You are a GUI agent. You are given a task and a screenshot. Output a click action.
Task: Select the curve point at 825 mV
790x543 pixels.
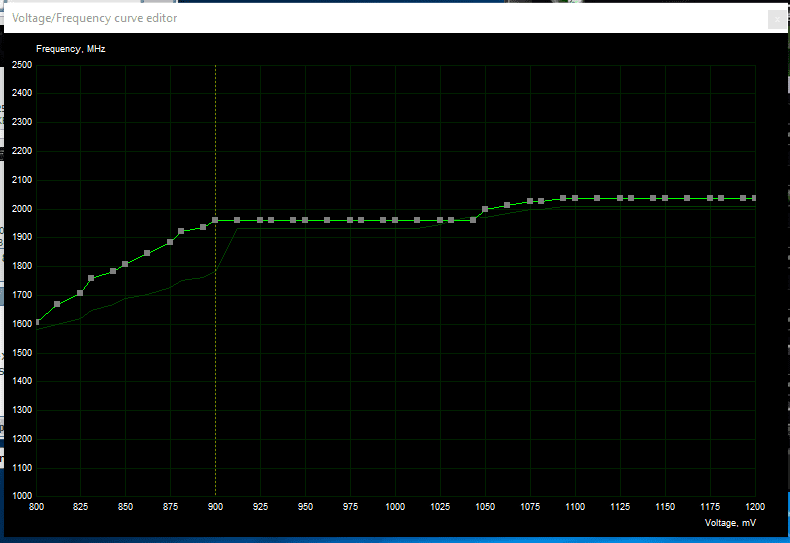coord(80,293)
